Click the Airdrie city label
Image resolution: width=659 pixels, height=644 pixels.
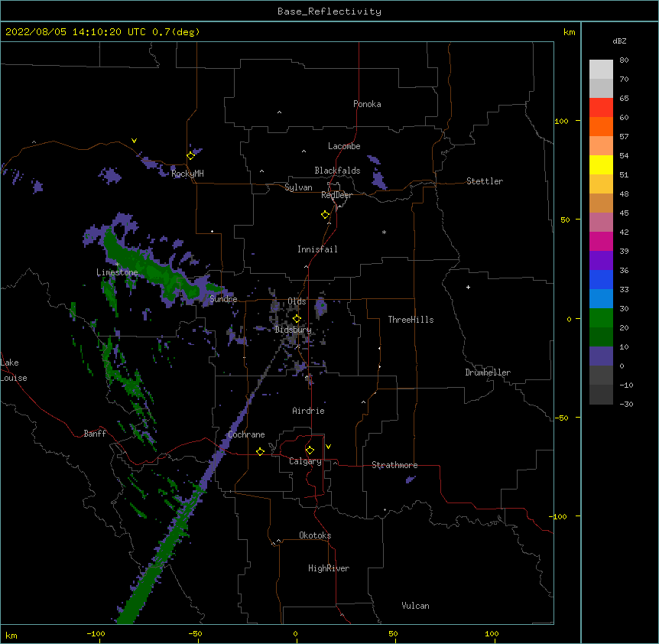(x=308, y=411)
